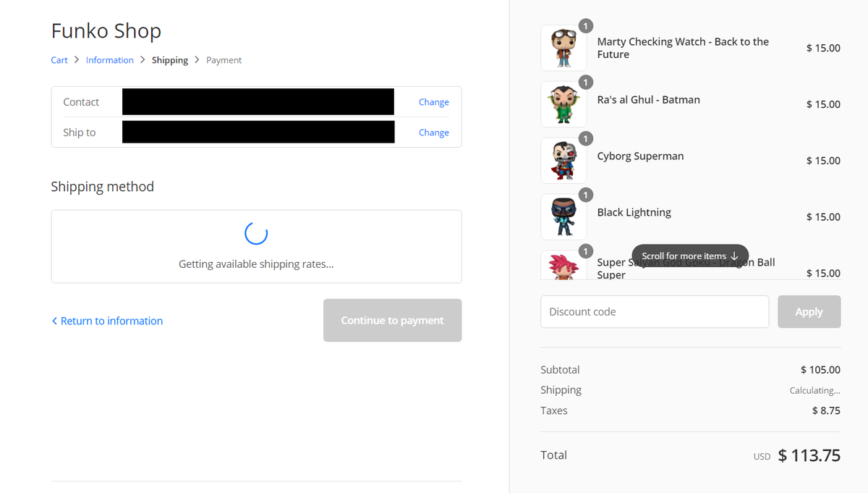Change the Ship to address

click(434, 132)
